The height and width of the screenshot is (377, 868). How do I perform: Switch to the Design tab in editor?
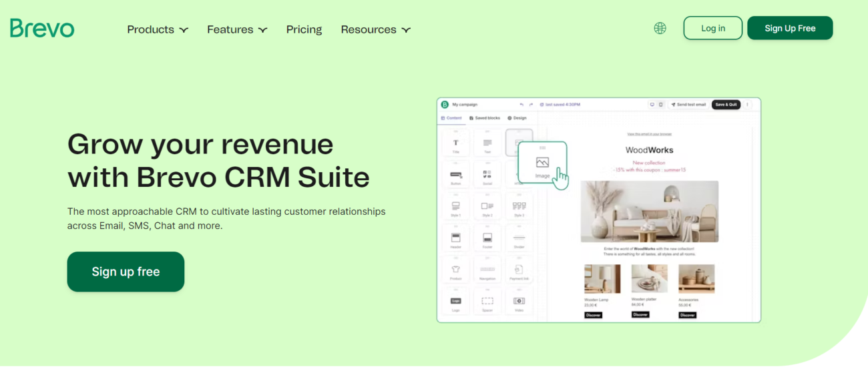pyautogui.click(x=517, y=118)
